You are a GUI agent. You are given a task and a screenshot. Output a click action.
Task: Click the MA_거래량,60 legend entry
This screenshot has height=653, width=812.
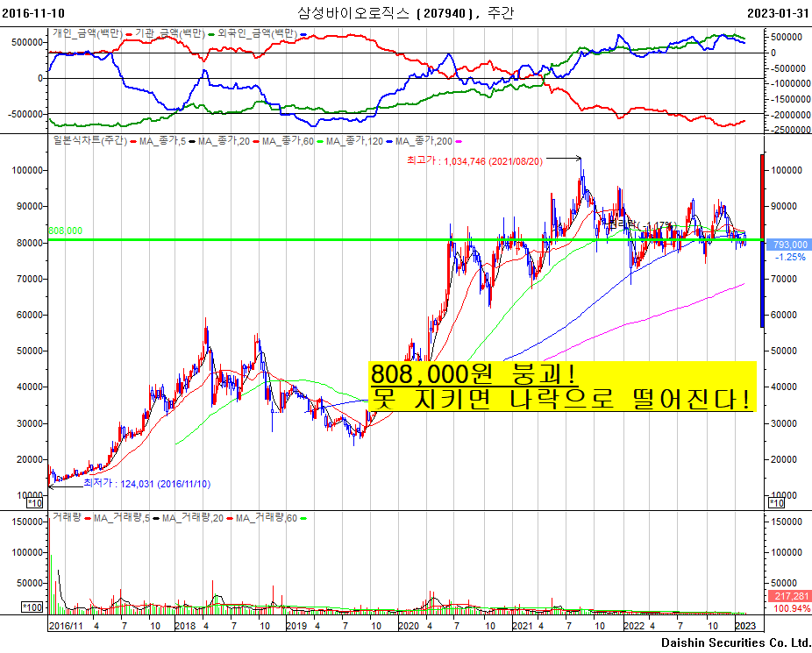point(267,517)
